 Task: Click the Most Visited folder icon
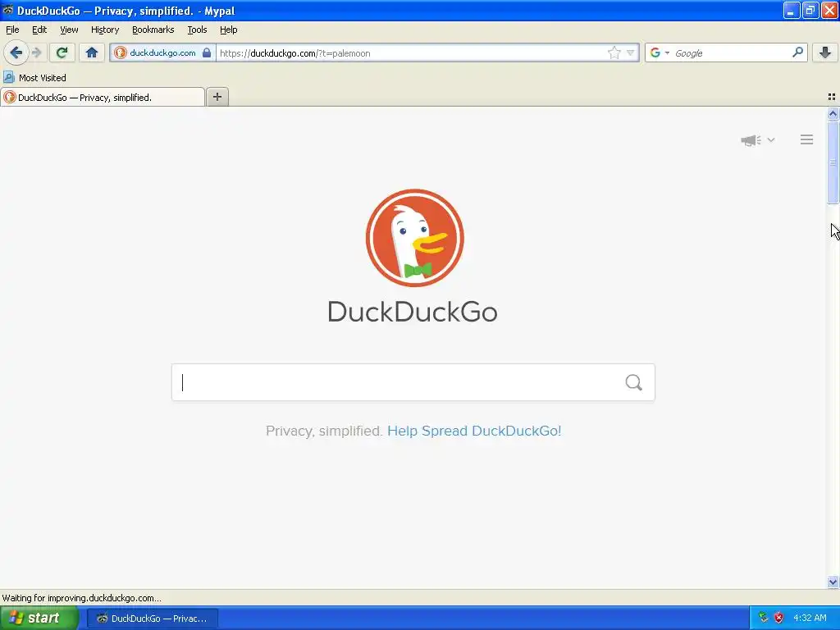[8, 78]
